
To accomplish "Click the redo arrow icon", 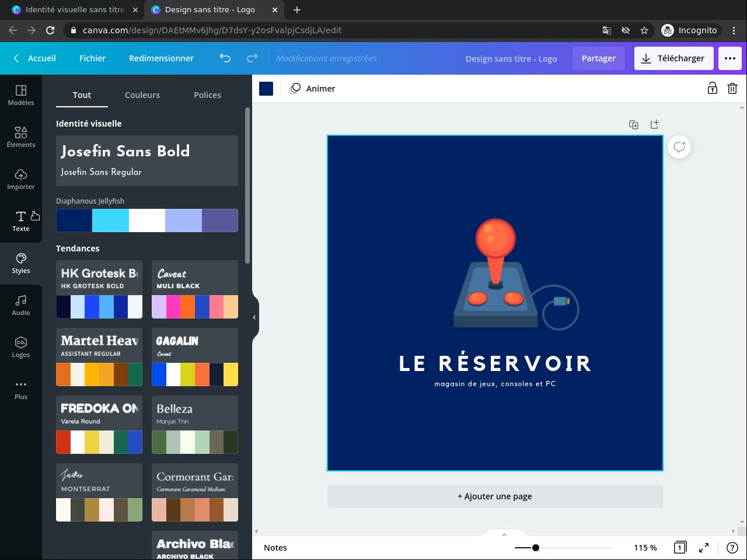I will pos(252,58).
